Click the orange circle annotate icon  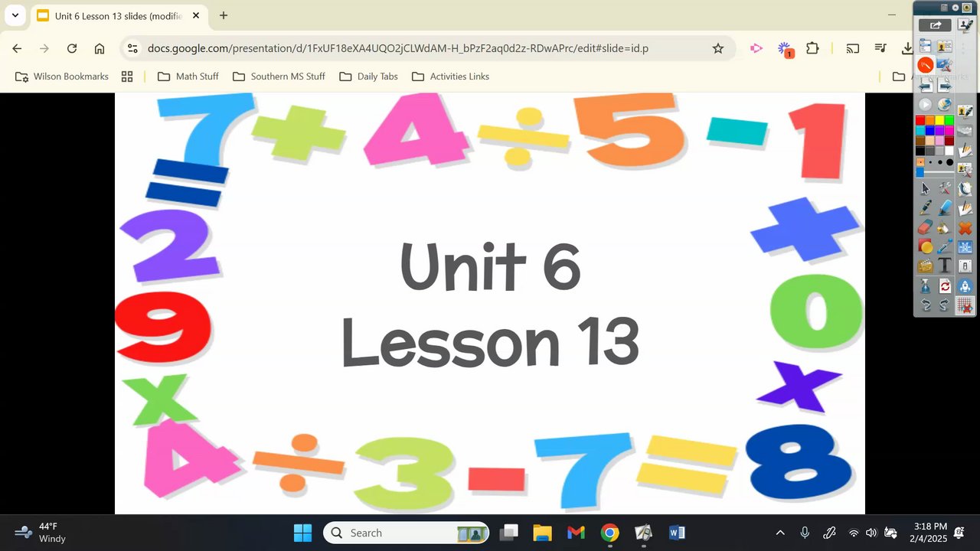click(926, 65)
